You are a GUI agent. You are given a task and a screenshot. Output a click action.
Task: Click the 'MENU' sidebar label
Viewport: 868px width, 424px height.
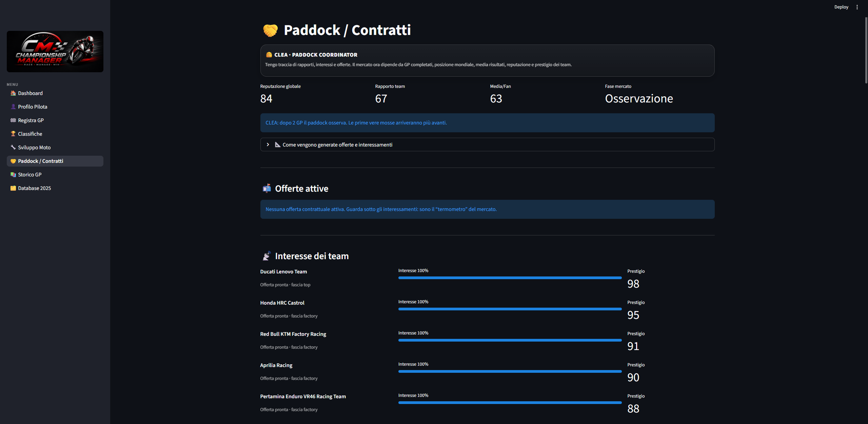click(x=12, y=84)
